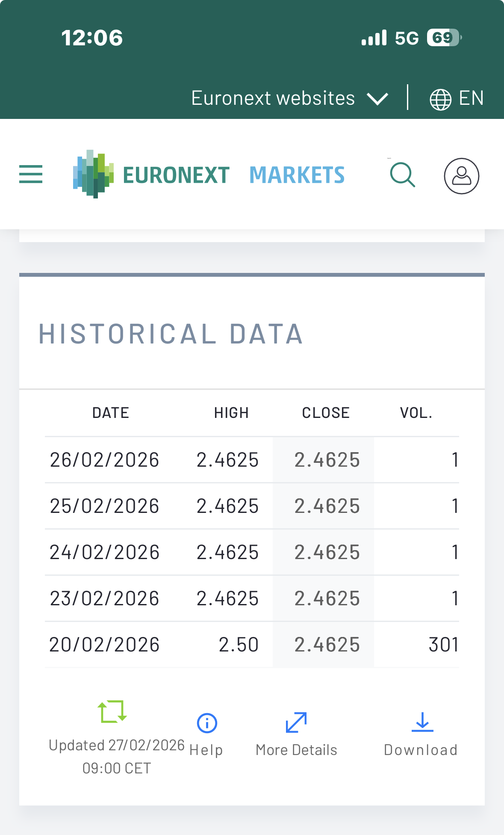
Task: Change language from EN
Action: tap(471, 98)
